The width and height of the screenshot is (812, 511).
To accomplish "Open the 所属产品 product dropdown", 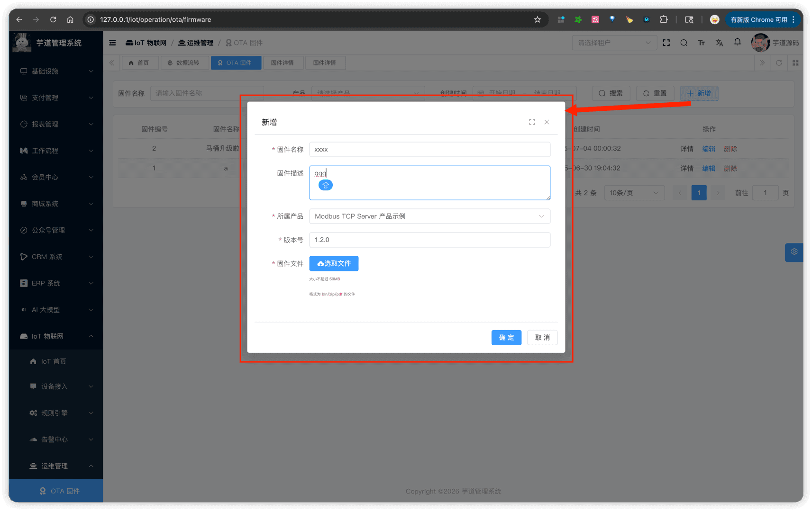I will [429, 216].
